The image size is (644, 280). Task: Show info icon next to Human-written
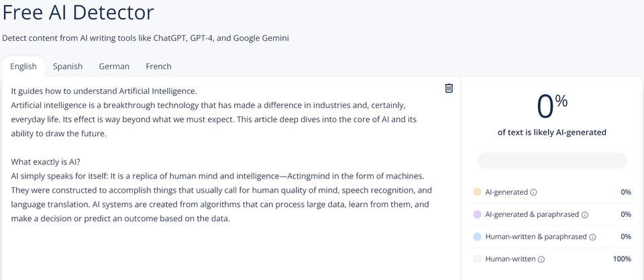point(541,259)
